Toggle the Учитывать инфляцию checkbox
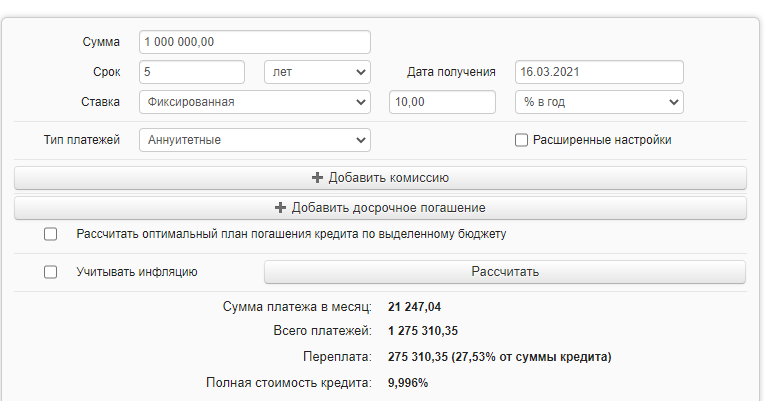The image size is (764, 401). pyautogui.click(x=50, y=271)
